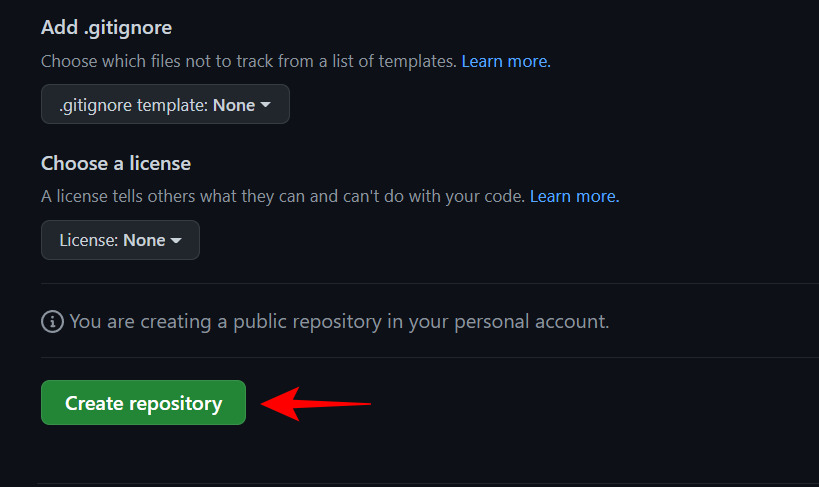The image size is (819, 487).
Task: Follow Learn more link about licenses
Action: [573, 197]
